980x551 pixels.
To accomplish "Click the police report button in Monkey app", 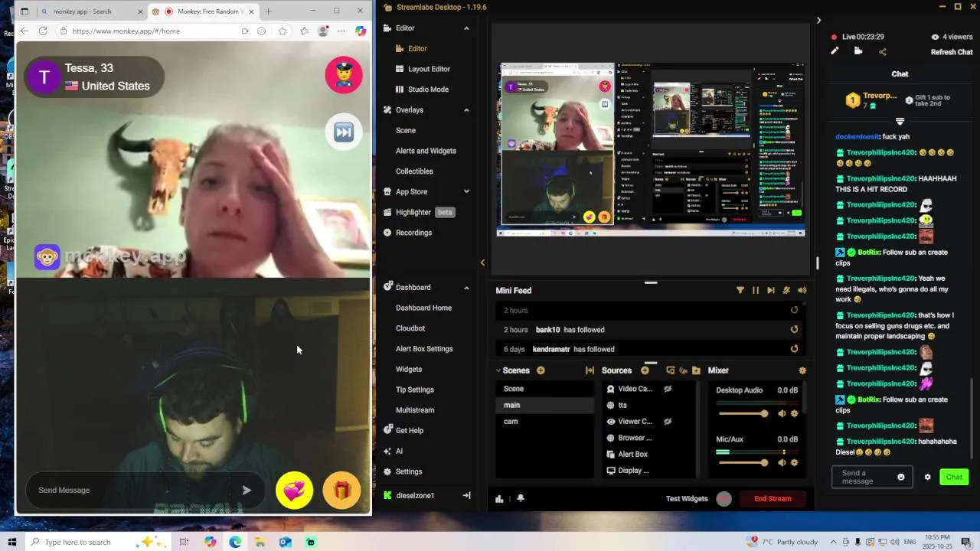I will coord(344,74).
